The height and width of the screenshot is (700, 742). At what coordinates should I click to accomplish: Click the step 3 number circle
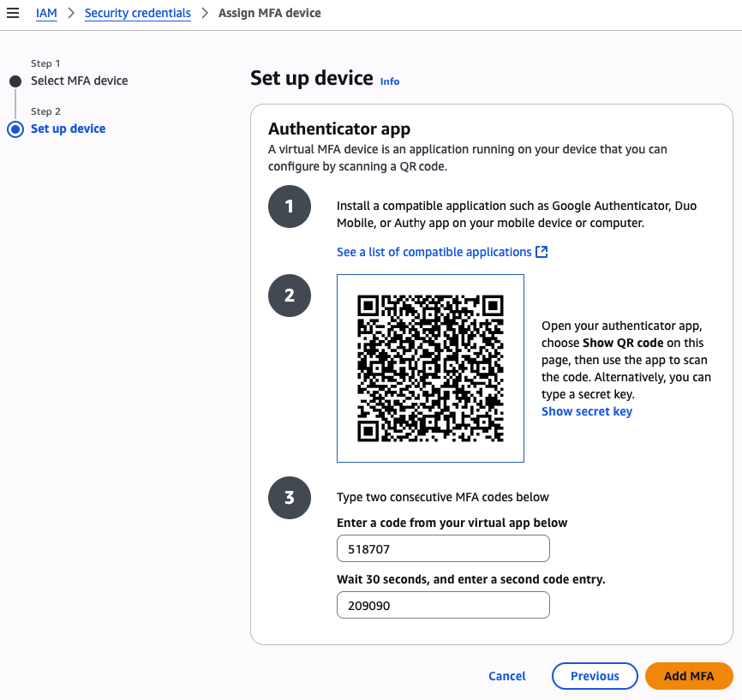290,498
